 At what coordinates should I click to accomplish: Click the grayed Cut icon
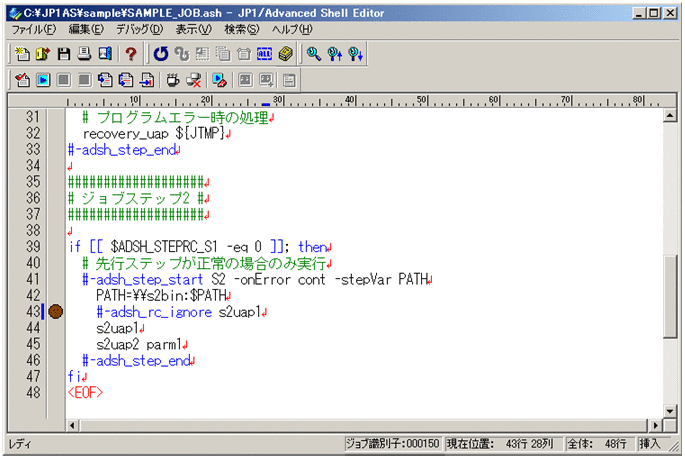coord(202,54)
